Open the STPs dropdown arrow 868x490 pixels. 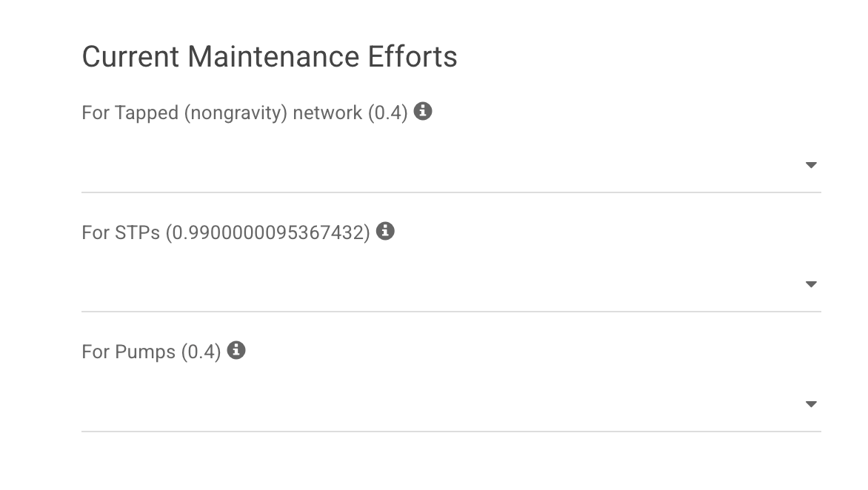[811, 284]
